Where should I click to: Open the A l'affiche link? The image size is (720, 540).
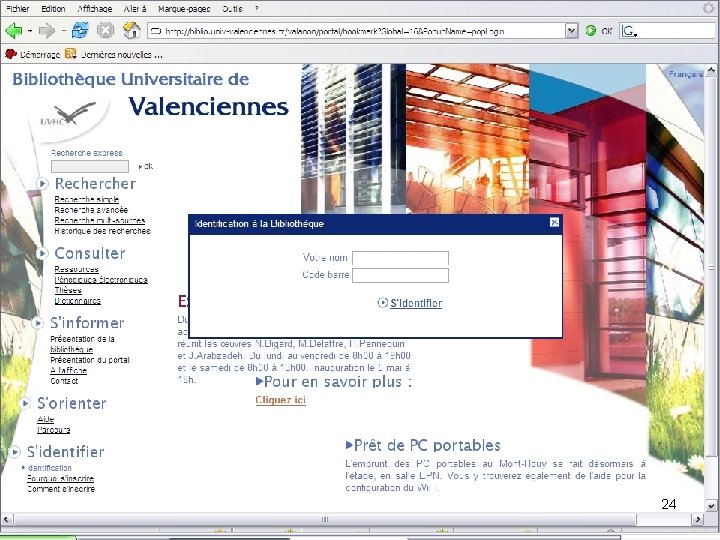click(68, 371)
